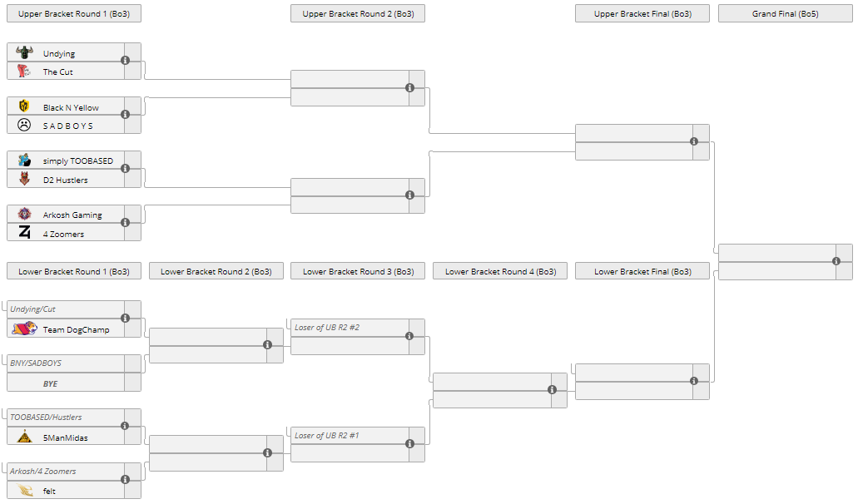
Task: Click the Upper Bracket Round 2 (Bo3) header
Action: (358, 14)
